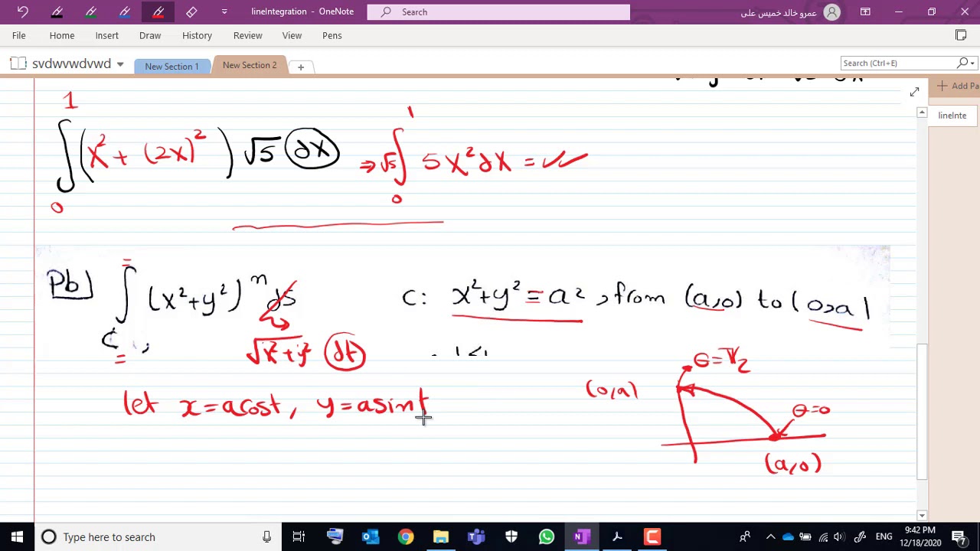Image resolution: width=980 pixels, height=551 pixels.
Task: Switch to the View ribbon tab
Action: coord(292,35)
